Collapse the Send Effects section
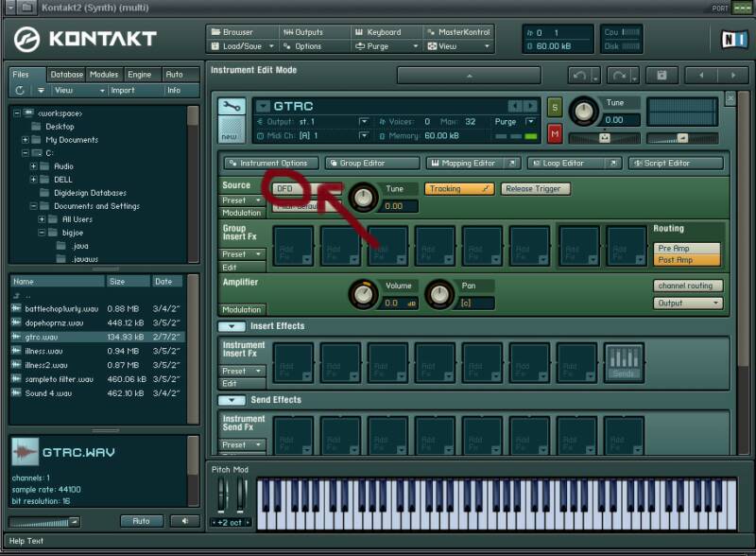 click(x=232, y=400)
